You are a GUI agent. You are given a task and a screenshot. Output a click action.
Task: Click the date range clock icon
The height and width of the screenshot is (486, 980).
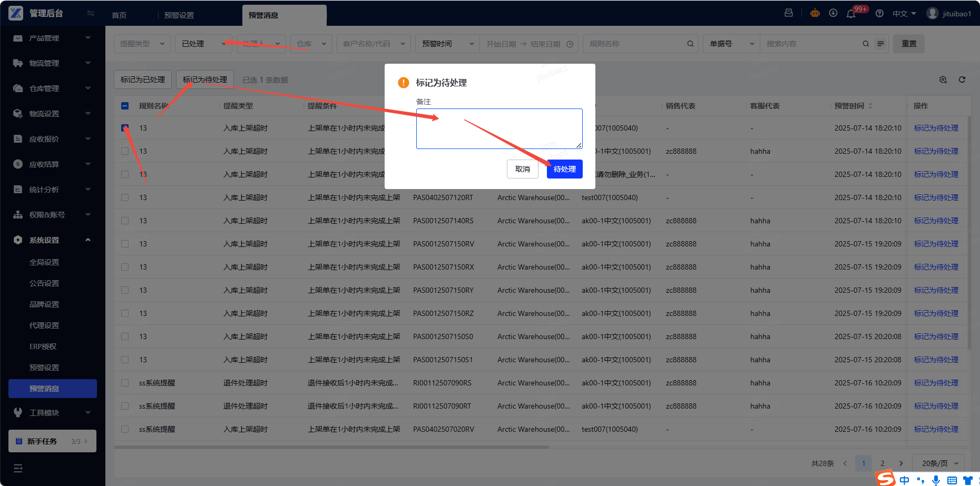(570, 44)
